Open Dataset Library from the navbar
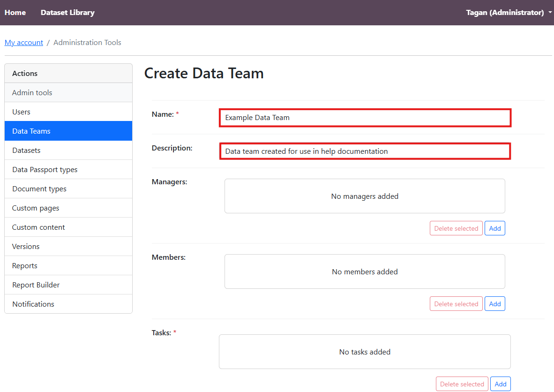This screenshot has height=392, width=554. tap(67, 13)
